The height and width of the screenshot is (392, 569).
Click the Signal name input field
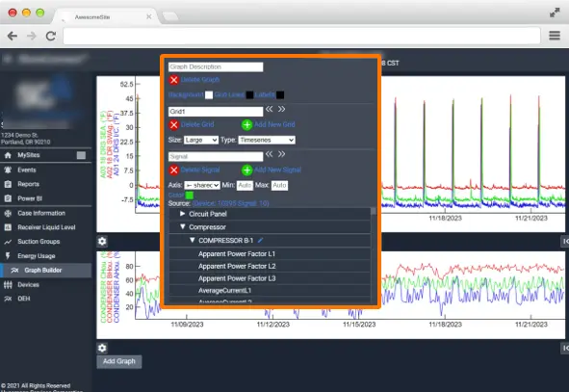[x=216, y=156]
